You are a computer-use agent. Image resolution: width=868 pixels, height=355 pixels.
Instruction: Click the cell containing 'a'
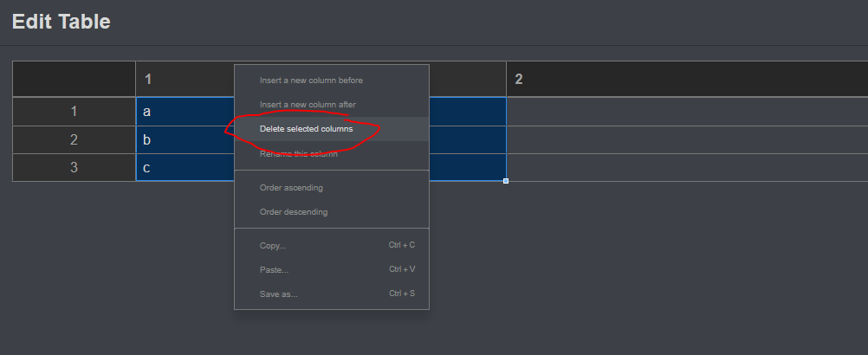(184, 112)
